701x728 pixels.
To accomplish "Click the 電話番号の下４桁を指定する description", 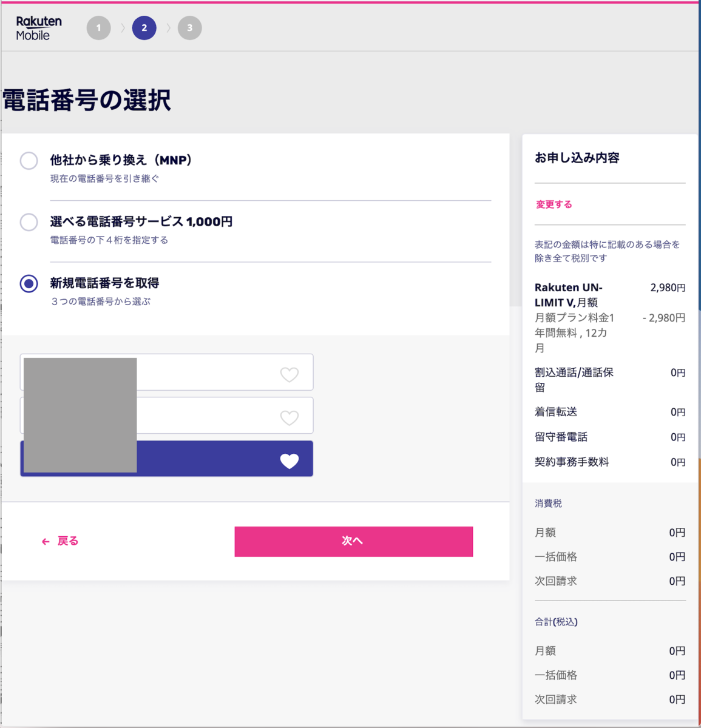I will 109,240.
